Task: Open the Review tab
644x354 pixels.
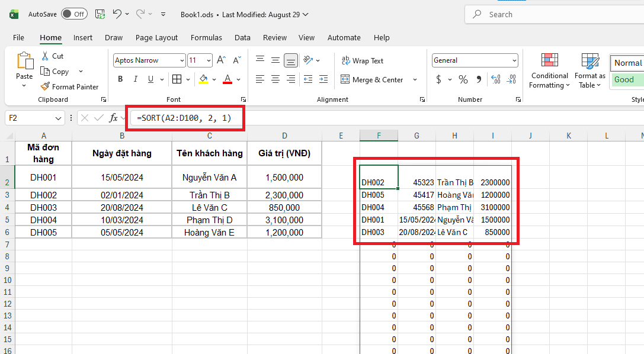Action: (x=275, y=37)
